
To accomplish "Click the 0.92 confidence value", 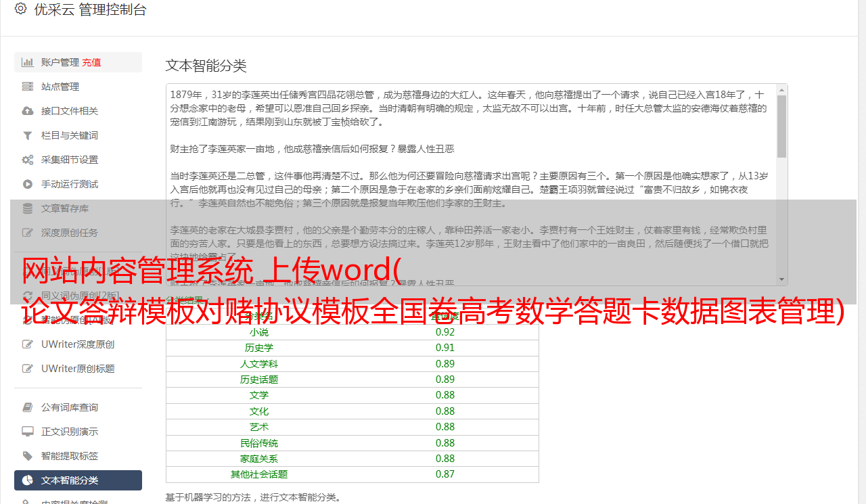I will pos(445,332).
